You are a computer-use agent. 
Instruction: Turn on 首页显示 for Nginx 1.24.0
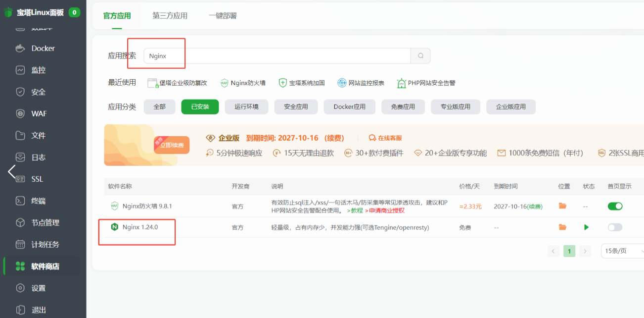615,227
